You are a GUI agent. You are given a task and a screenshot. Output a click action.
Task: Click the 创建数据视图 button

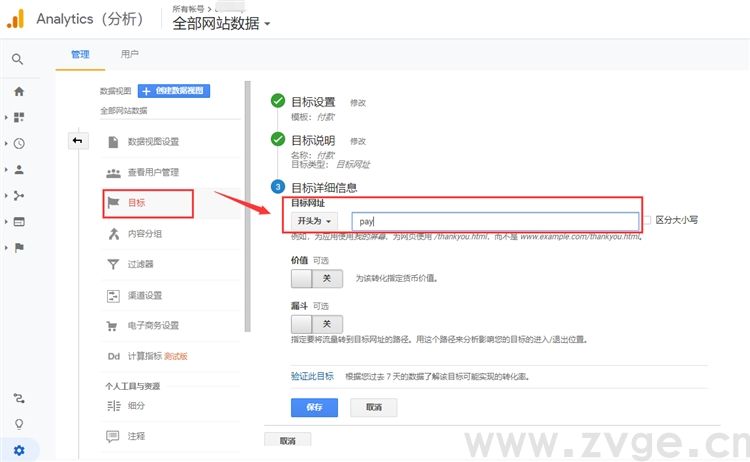174,91
